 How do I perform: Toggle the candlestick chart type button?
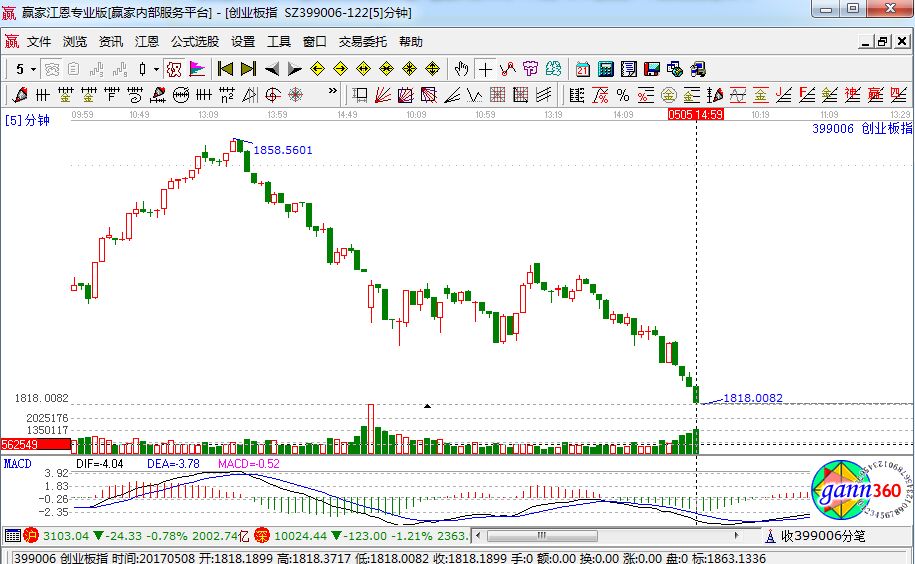point(143,69)
